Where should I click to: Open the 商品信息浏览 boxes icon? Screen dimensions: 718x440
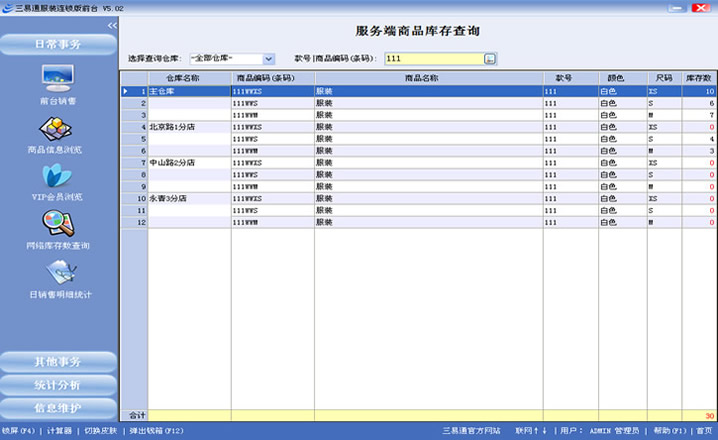(x=55, y=129)
